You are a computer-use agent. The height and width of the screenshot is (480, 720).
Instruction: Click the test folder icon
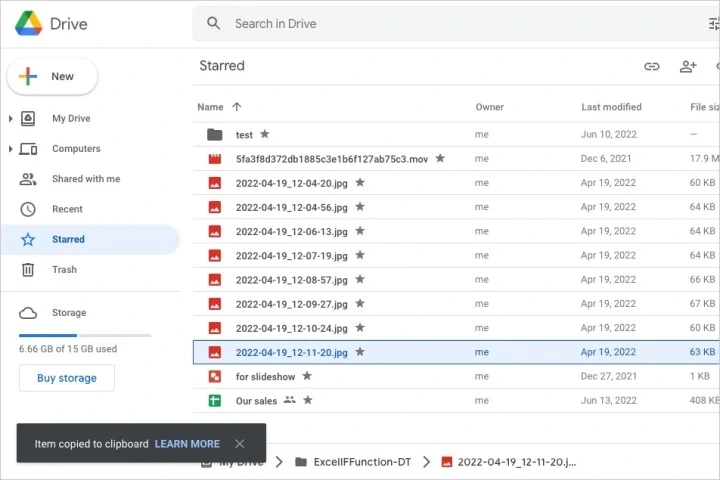pyautogui.click(x=214, y=135)
